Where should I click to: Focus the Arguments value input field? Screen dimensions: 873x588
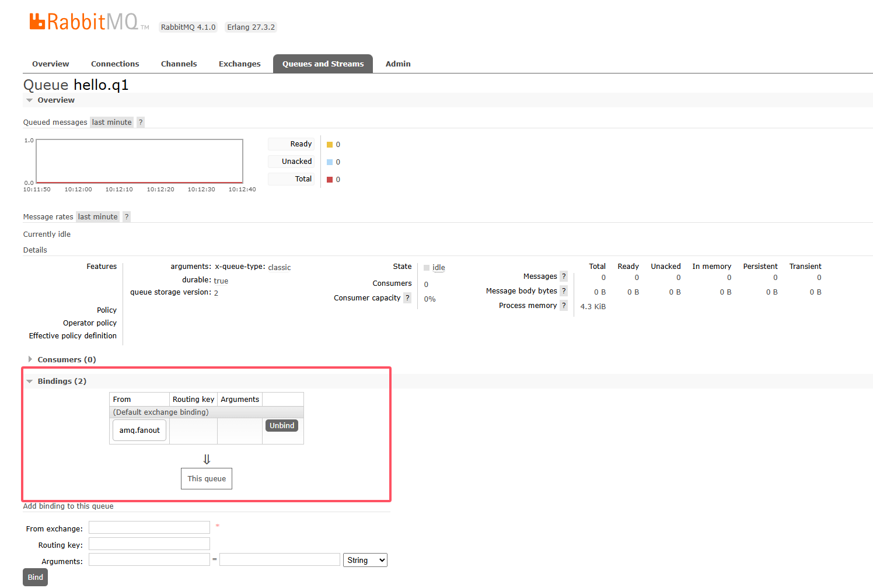pyautogui.click(x=280, y=559)
